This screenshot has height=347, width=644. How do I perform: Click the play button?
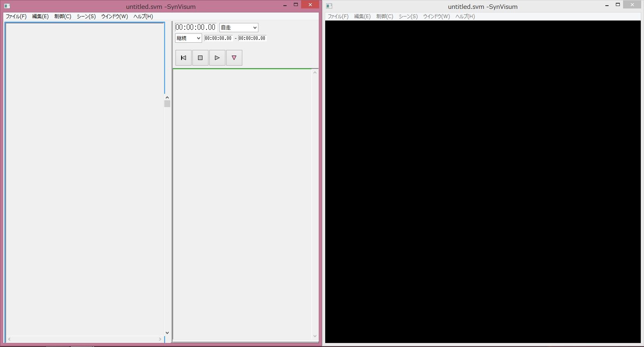217,58
